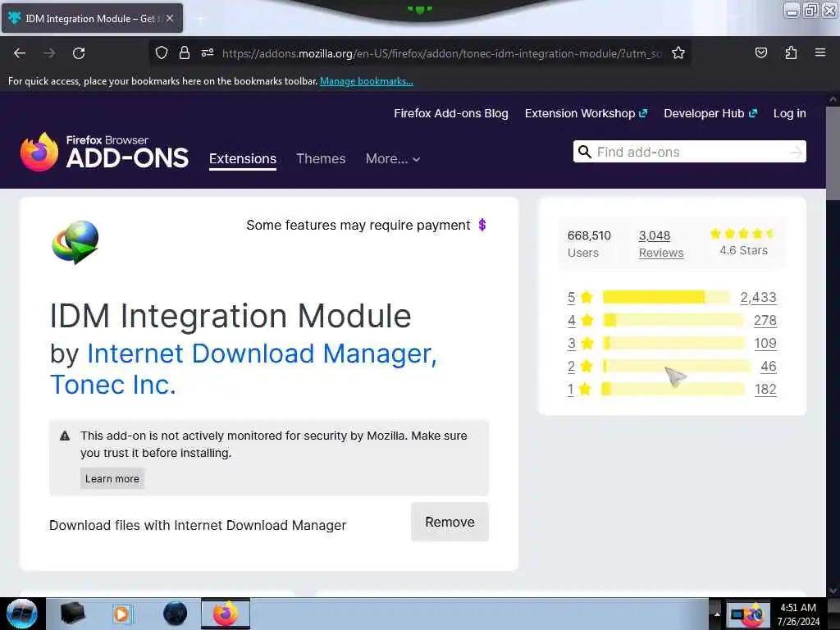This screenshot has width=840, height=630.
Task: Filter reviews by 5 star rating
Action: (x=580, y=297)
